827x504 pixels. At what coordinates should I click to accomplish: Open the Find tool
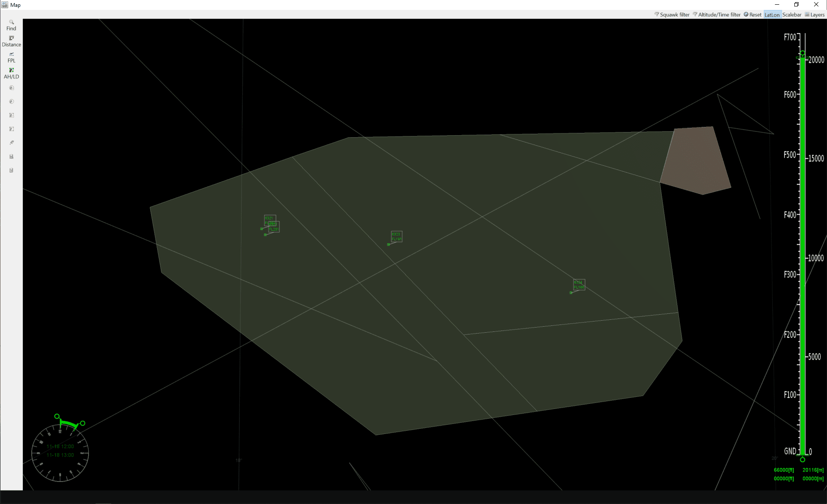point(11,25)
